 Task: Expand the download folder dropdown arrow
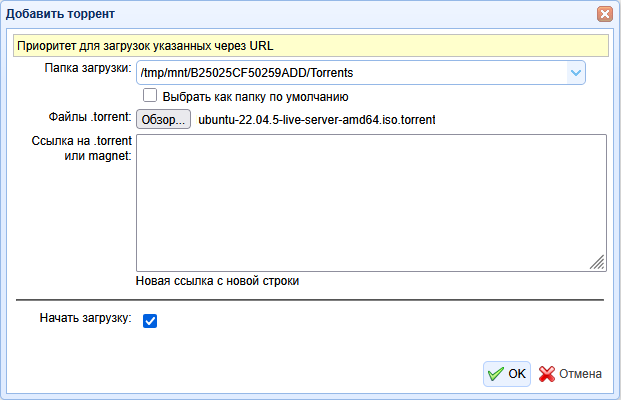coord(575,72)
